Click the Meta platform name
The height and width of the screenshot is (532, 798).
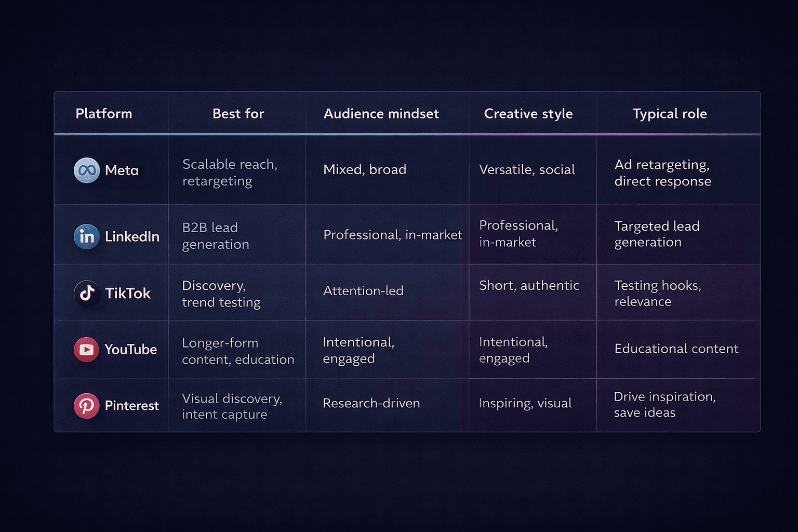point(122,170)
